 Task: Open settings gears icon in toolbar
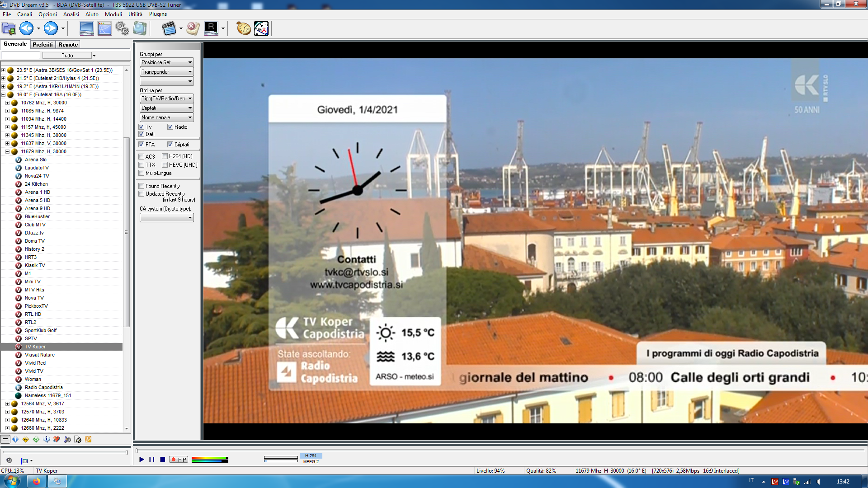(122, 28)
